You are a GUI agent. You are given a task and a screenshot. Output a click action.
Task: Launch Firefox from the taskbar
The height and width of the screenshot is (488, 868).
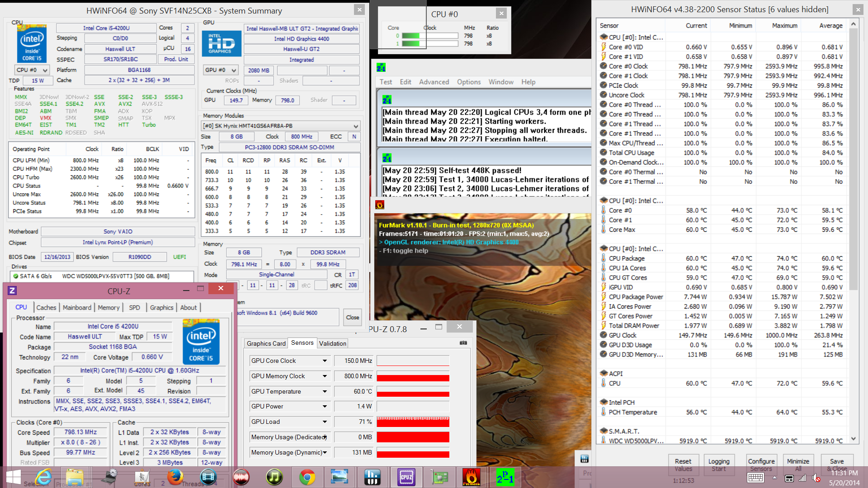175,477
